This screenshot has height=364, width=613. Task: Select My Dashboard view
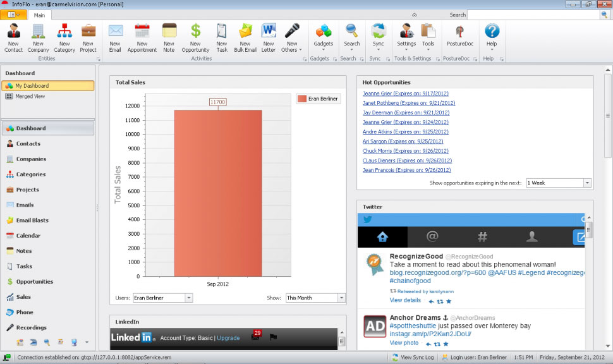[47, 85]
